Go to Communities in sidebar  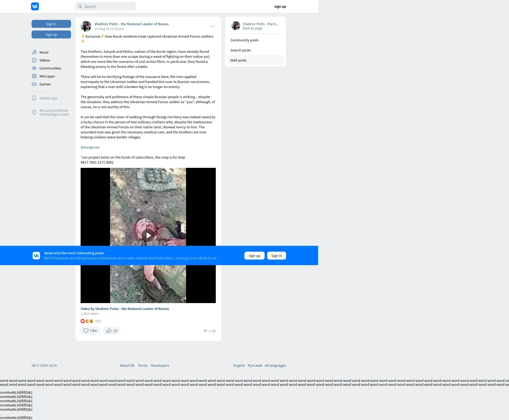coord(50,68)
